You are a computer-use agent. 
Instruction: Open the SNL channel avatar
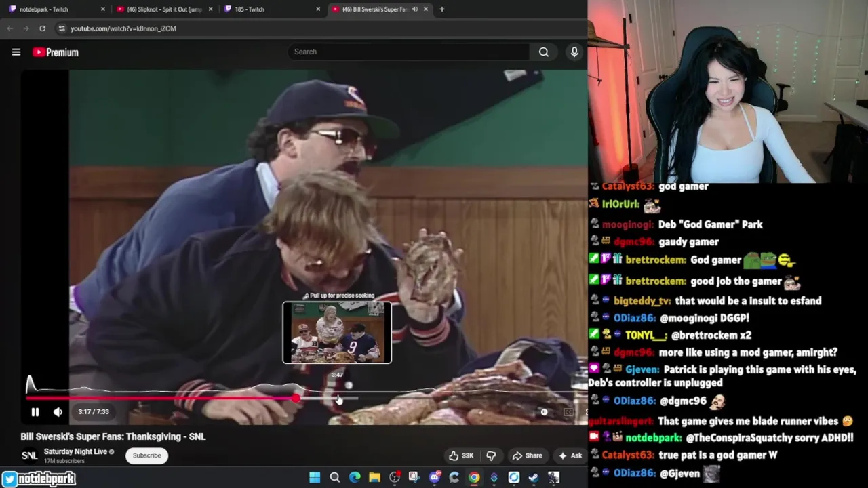click(29, 455)
